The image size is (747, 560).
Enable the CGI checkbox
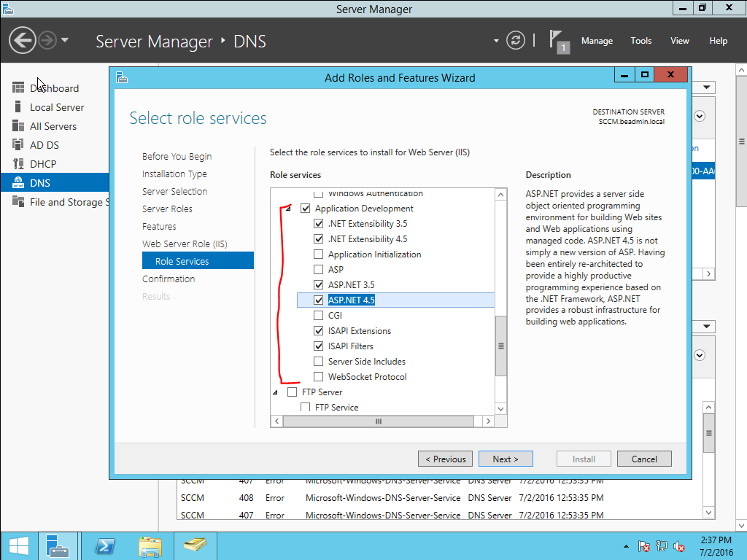[x=318, y=315]
